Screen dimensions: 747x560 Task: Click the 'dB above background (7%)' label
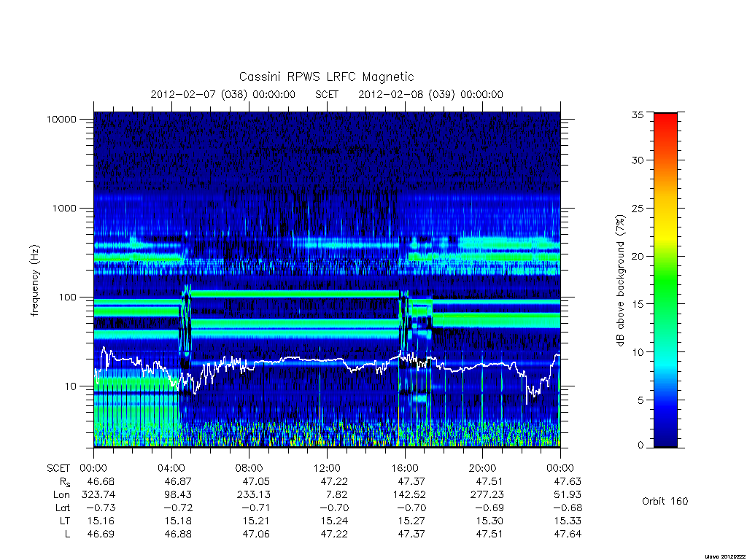pos(620,281)
